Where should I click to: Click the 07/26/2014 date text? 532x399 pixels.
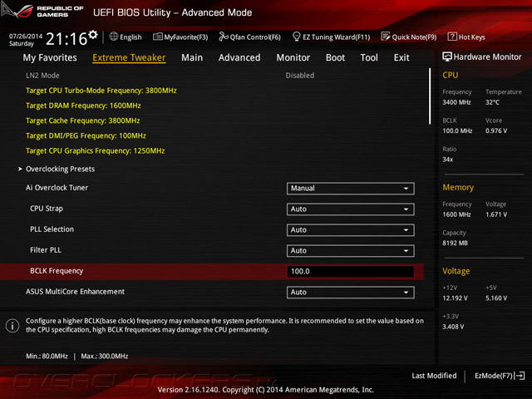[26, 36]
